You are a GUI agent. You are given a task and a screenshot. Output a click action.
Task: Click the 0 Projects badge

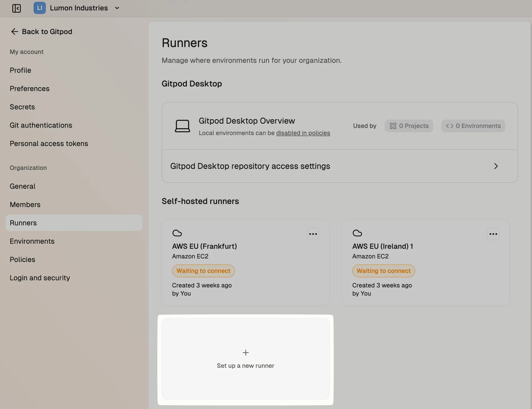(x=409, y=126)
